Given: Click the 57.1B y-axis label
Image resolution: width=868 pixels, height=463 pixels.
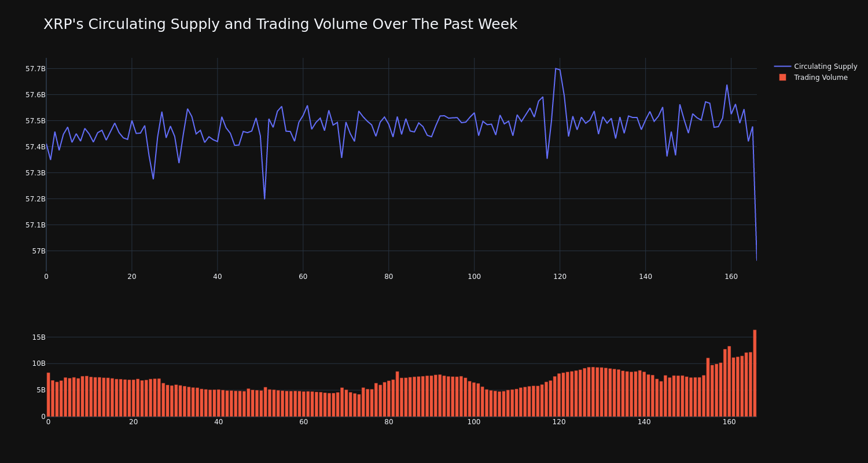Looking at the screenshot, I should pyautogui.click(x=35, y=225).
